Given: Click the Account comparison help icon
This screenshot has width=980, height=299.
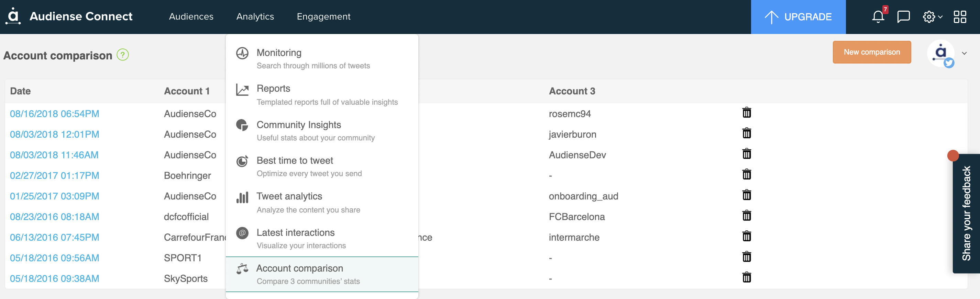Looking at the screenshot, I should pos(122,55).
